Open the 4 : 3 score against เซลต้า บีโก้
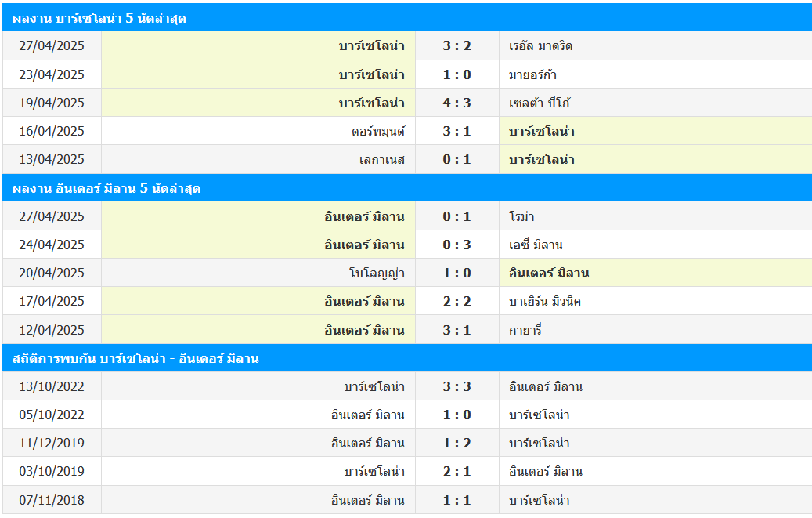Screen dimensions: 812x518 457,103
